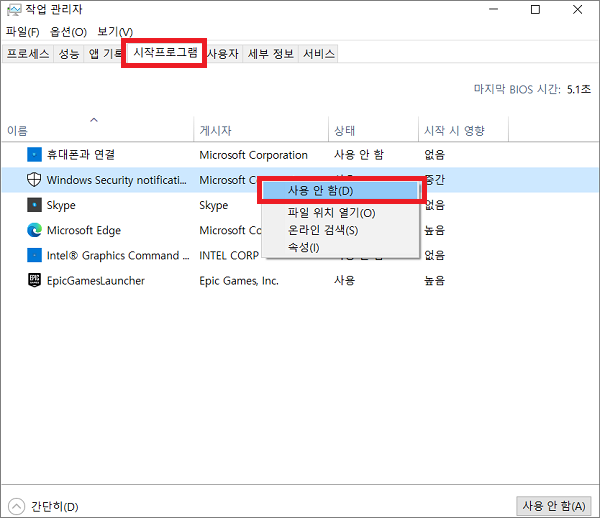Screen dimensions: 600x518
Task: Click the Task Manager title bar icon
Action: tap(11, 11)
